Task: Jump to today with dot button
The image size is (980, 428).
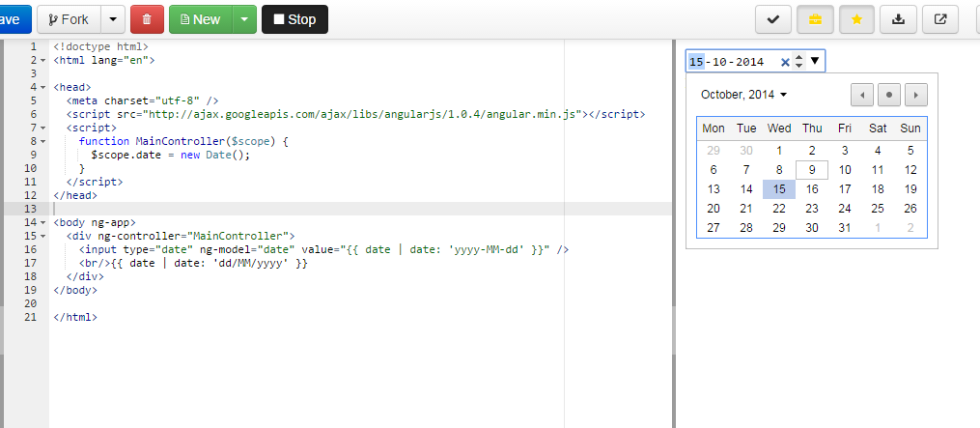Action: [x=889, y=95]
